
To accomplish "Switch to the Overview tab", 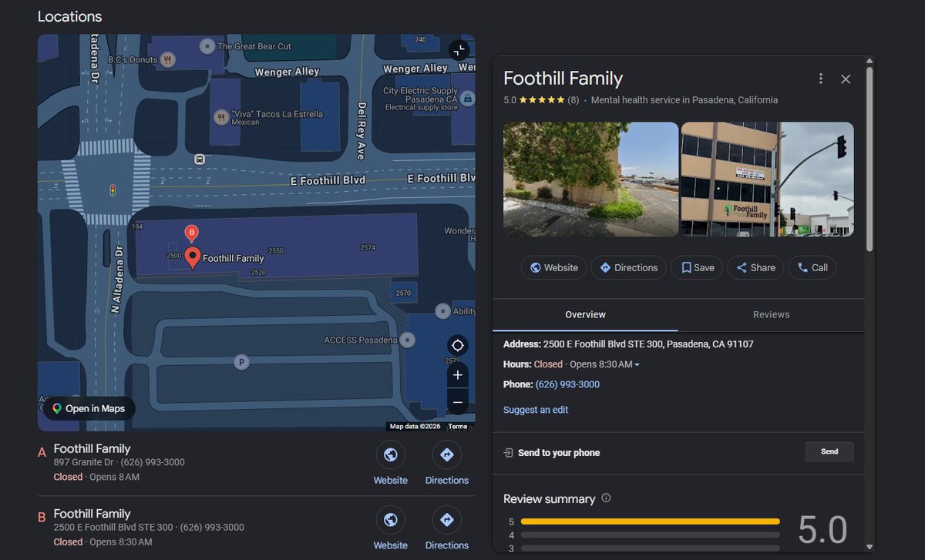I will click(x=585, y=314).
